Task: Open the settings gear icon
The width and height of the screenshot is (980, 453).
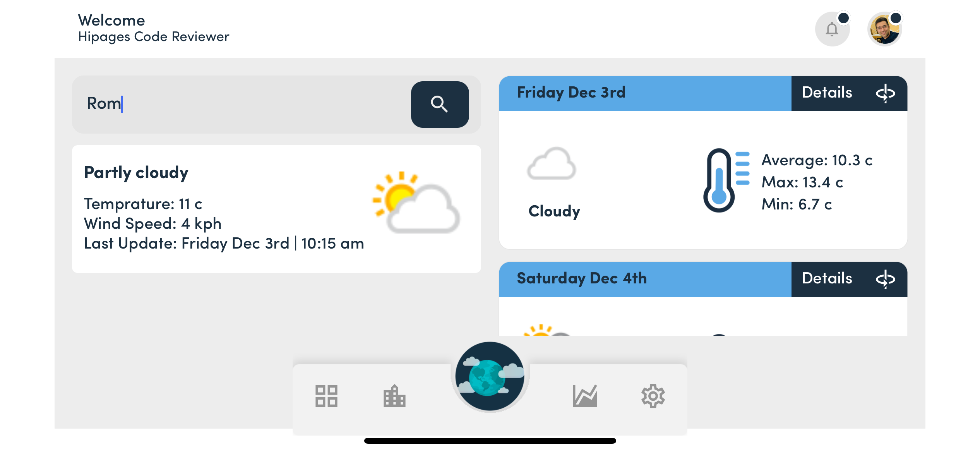Action: point(653,396)
